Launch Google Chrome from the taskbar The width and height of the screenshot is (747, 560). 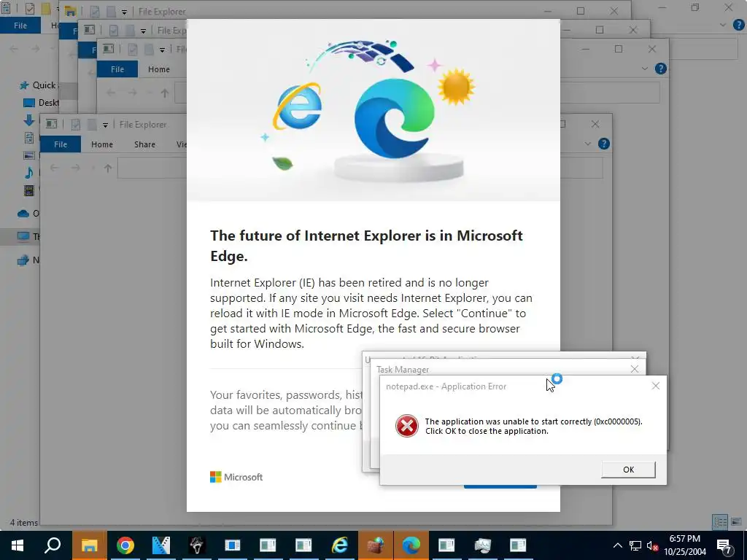pyautogui.click(x=125, y=545)
